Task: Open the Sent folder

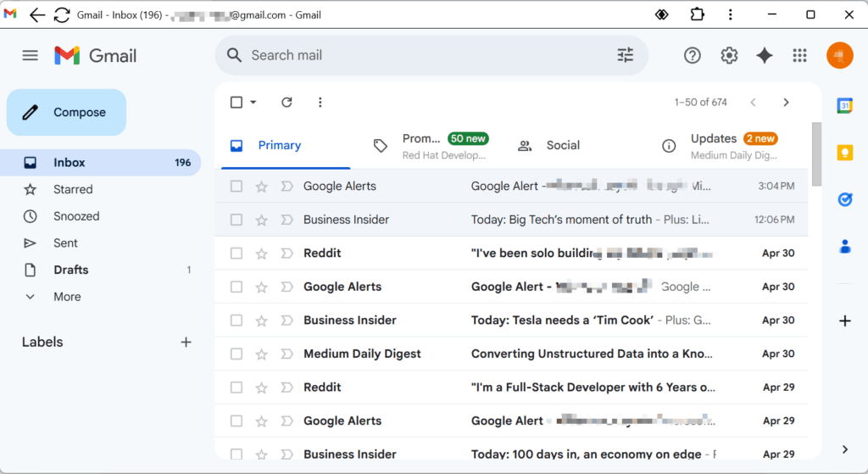Action: pyautogui.click(x=100, y=243)
